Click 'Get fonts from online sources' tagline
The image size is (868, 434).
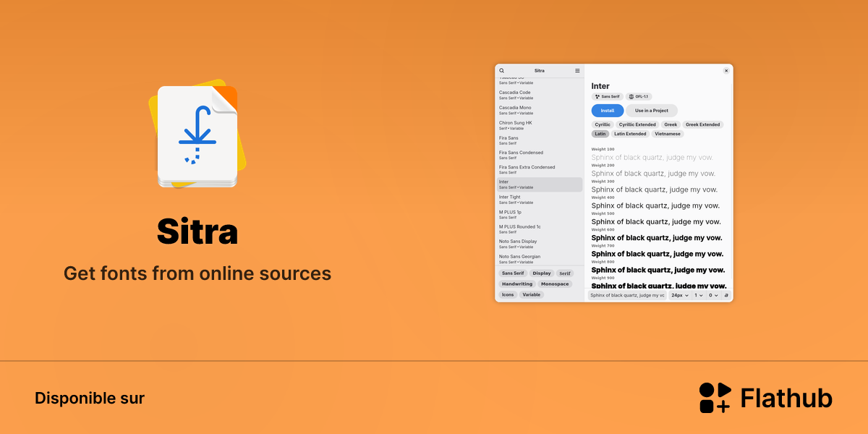197,273
